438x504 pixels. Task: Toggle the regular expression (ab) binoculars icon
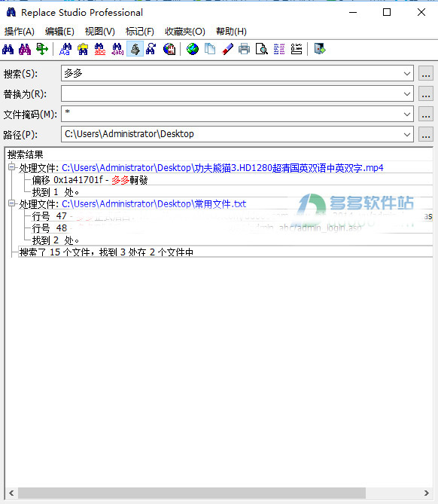tap(117, 49)
